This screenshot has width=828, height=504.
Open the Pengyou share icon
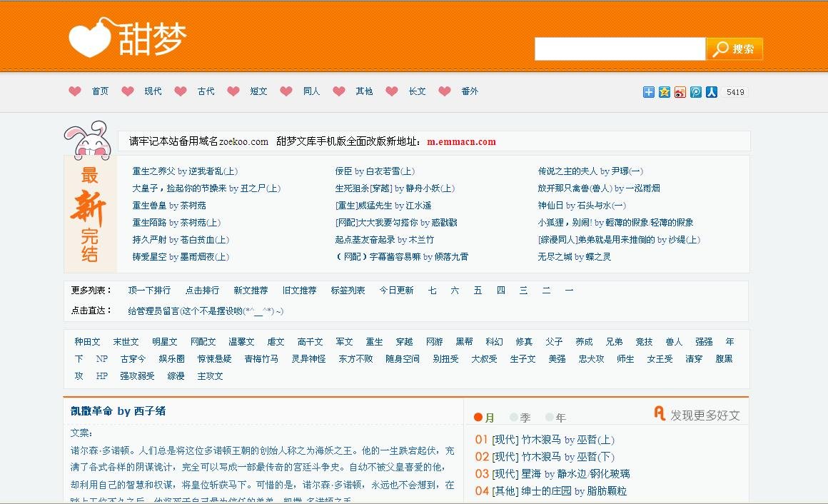(x=696, y=91)
